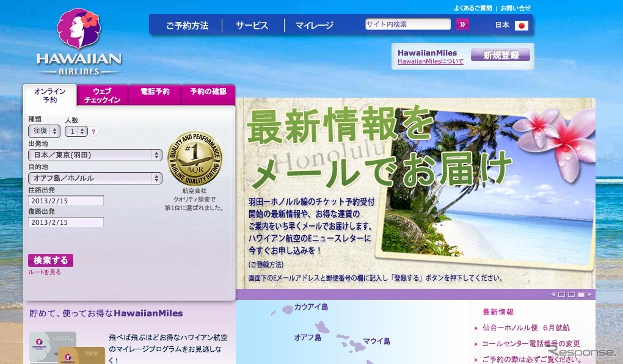Open the 出発地 departure dropdown

click(x=95, y=155)
